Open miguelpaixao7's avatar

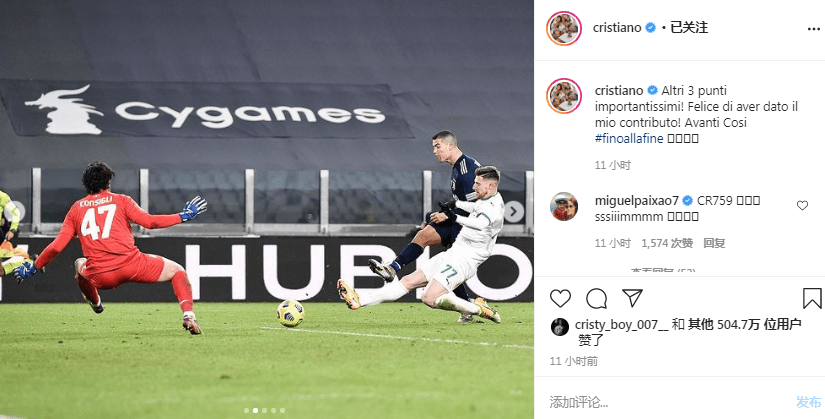564,206
